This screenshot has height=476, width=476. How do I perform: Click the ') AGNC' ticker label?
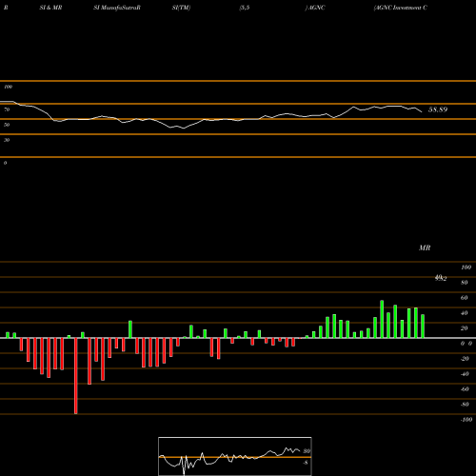[315, 8]
